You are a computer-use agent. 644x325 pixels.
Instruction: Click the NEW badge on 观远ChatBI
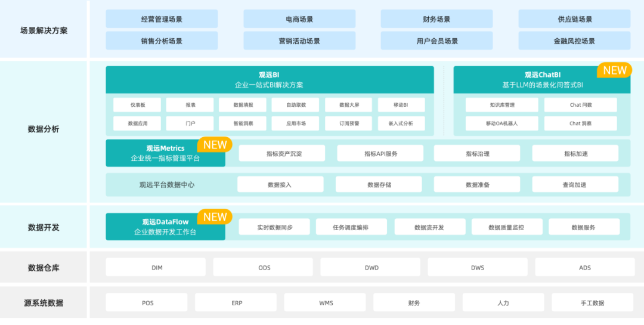(x=614, y=70)
